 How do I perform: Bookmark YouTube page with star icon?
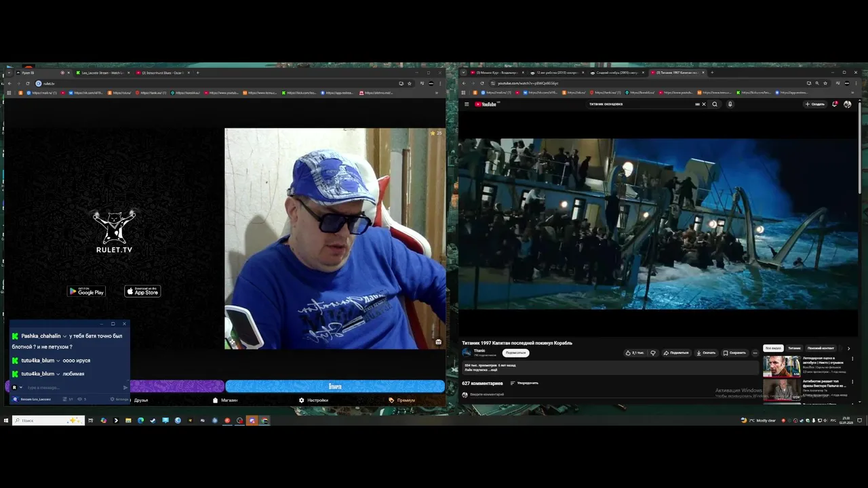825,83
